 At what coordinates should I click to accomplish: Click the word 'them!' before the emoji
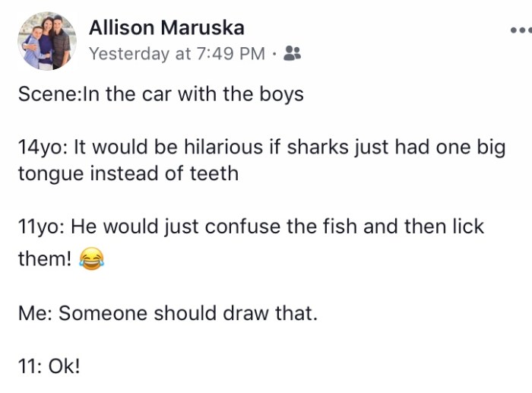(45, 259)
